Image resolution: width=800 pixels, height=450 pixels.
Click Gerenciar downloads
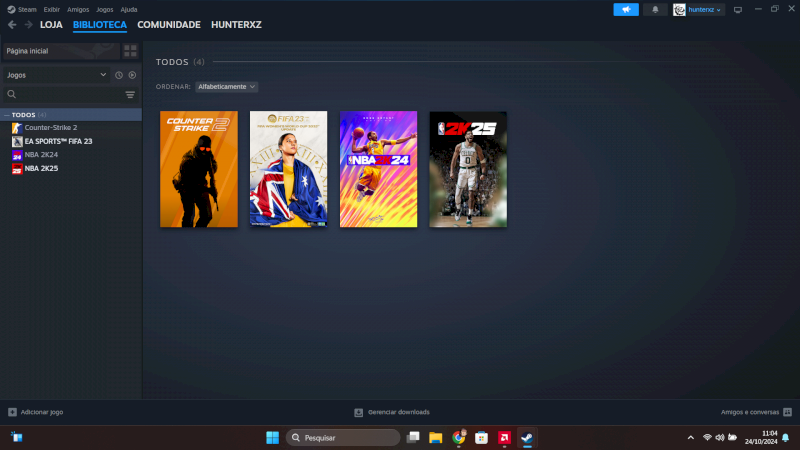pyautogui.click(x=392, y=412)
